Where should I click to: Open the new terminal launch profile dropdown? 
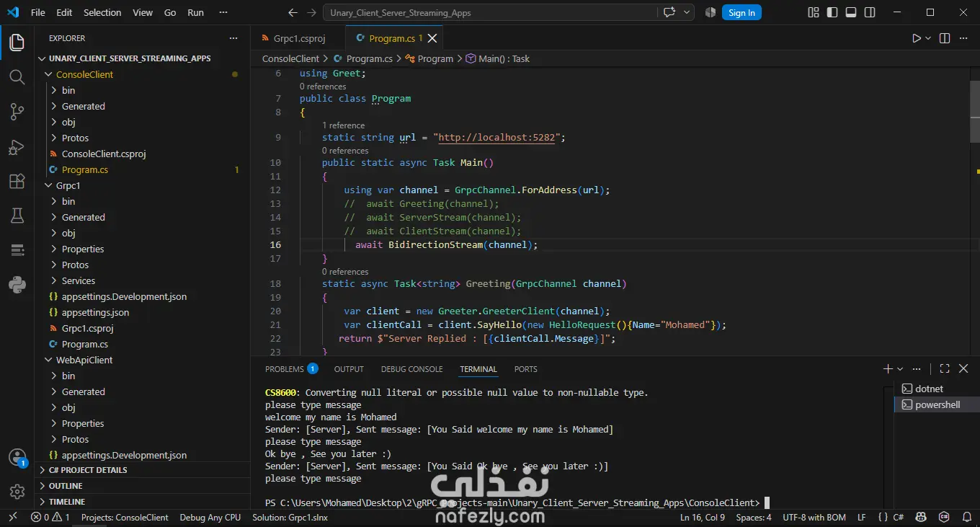900,368
